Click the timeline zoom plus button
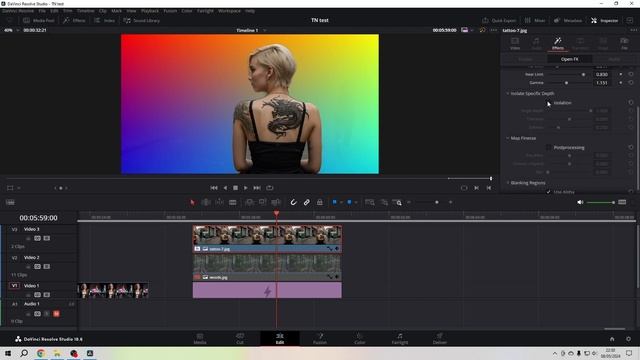Viewport: 640px width, 360px height. (451, 202)
